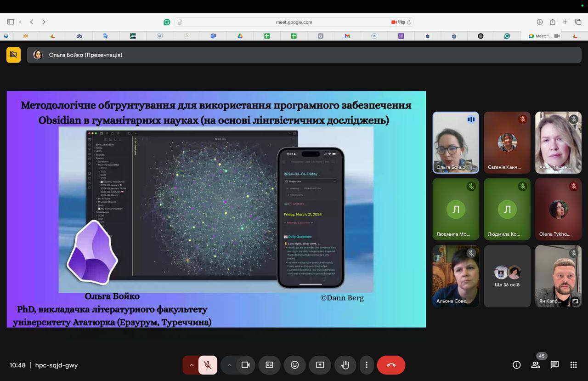Open the sidebar tab groups dropdown arrow

[20, 22]
